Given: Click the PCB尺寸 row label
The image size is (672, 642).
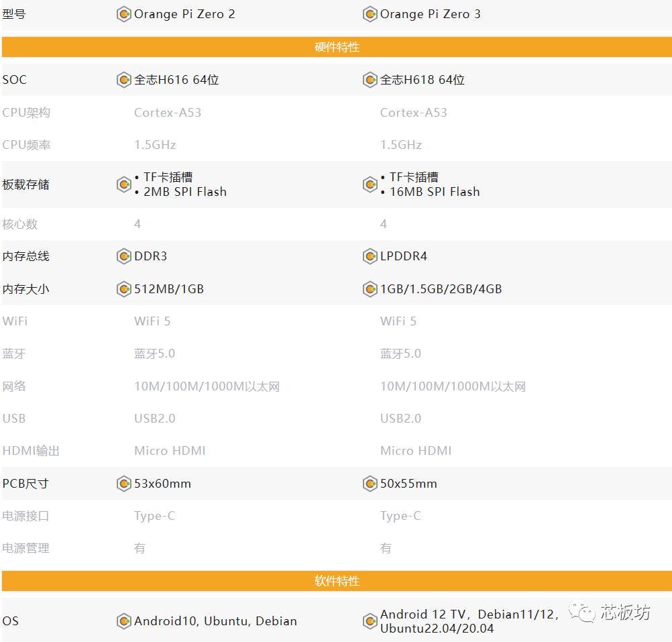Looking at the screenshot, I should pyautogui.click(x=25, y=484).
